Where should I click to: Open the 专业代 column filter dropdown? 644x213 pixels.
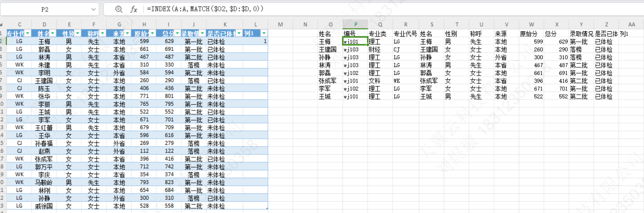(28, 33)
